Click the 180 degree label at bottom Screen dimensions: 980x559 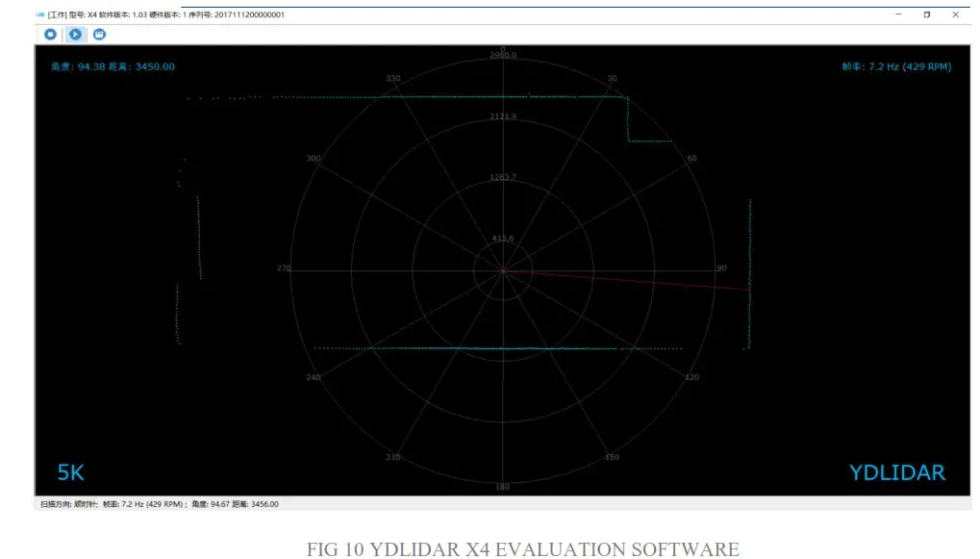pos(501,486)
